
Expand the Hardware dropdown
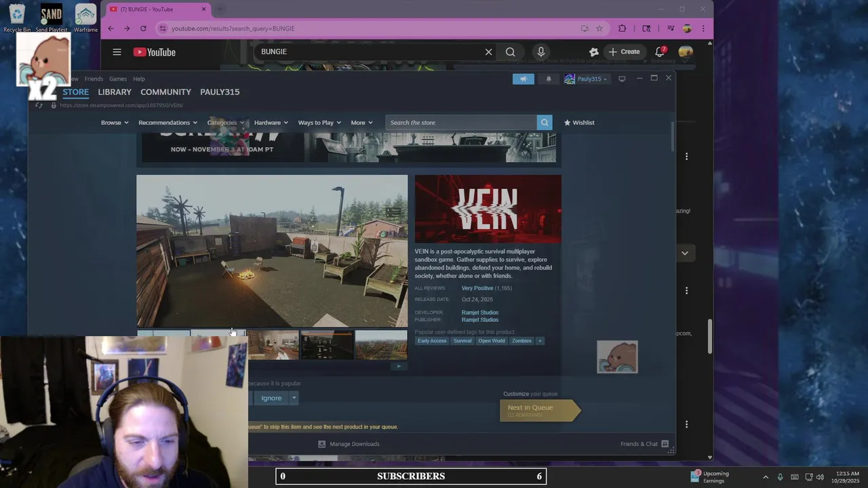pyautogui.click(x=271, y=123)
